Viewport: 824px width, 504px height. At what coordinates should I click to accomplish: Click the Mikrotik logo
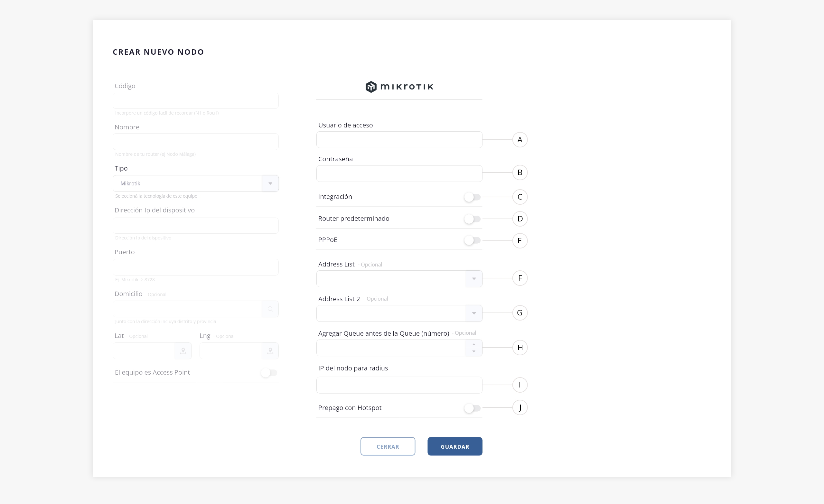click(399, 87)
